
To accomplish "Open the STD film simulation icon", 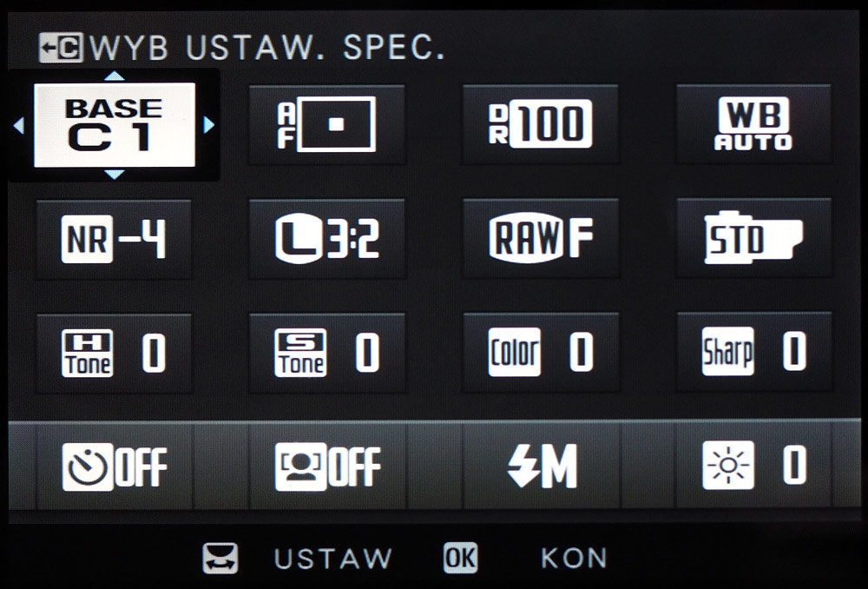I will pyautogui.click(x=753, y=240).
